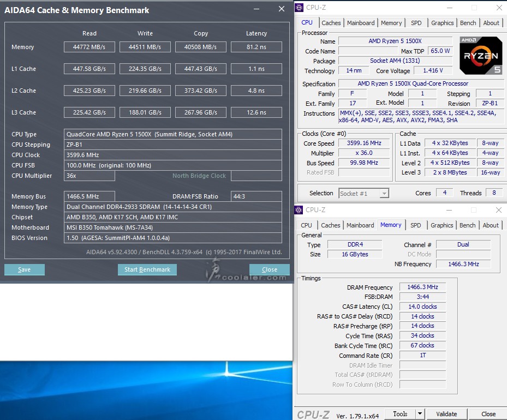Viewport: 507px width, 420px height.
Task: Click the Memory Latency value 81.2 ns
Action: click(x=257, y=47)
